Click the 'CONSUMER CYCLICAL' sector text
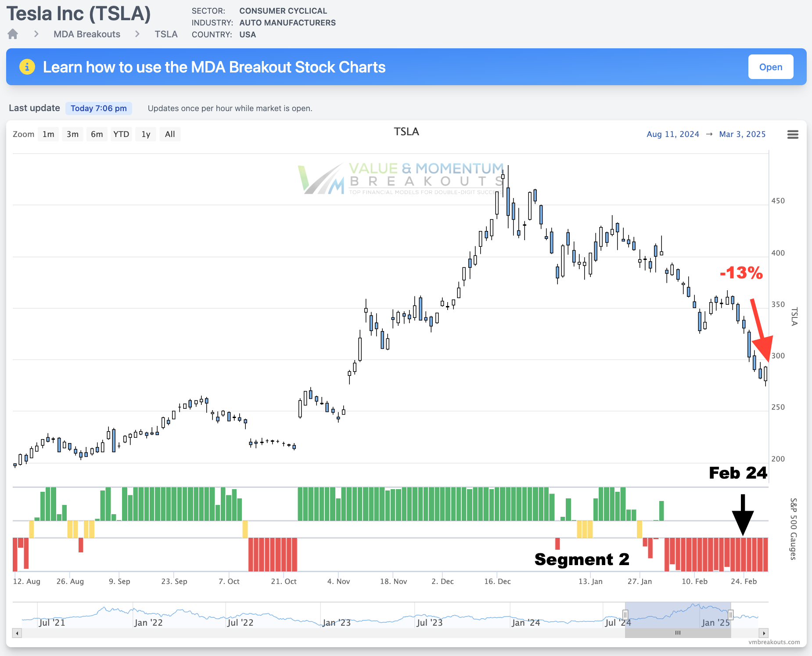This screenshot has width=812, height=656. tap(283, 11)
